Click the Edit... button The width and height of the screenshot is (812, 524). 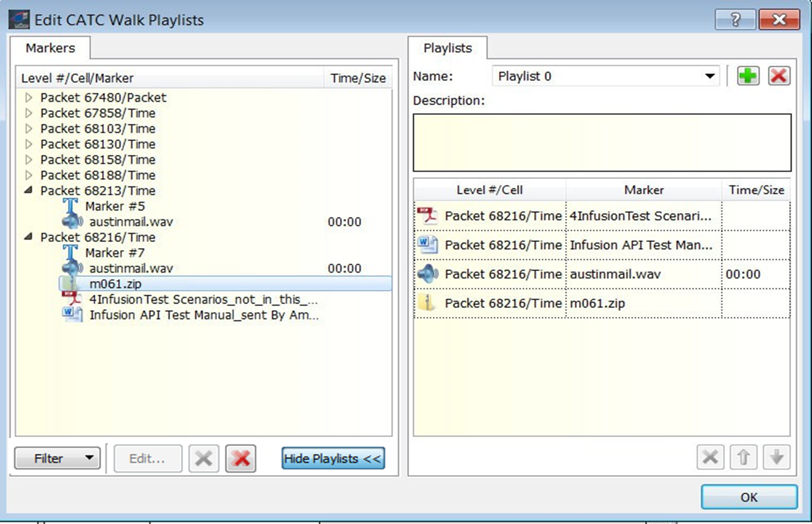(x=148, y=458)
